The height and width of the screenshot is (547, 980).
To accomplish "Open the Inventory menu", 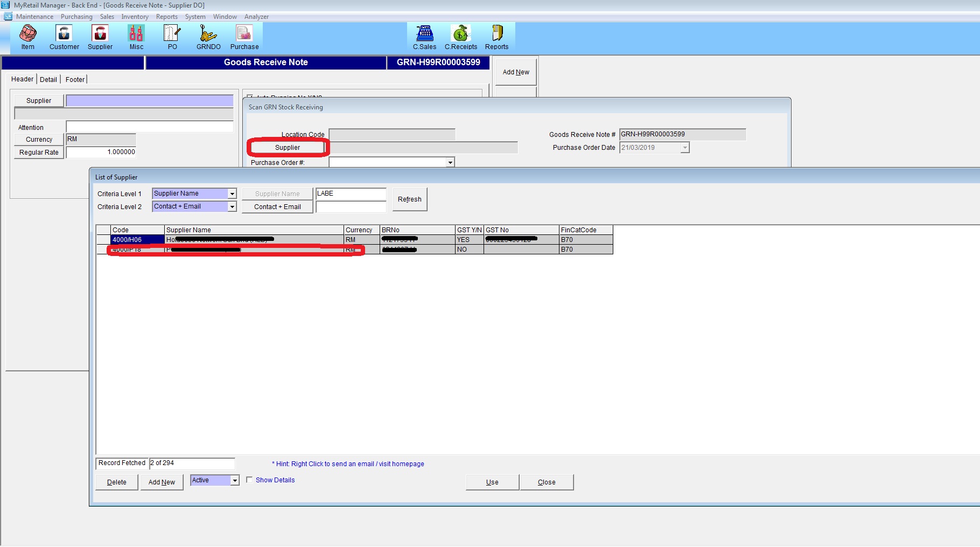I will (x=135, y=17).
